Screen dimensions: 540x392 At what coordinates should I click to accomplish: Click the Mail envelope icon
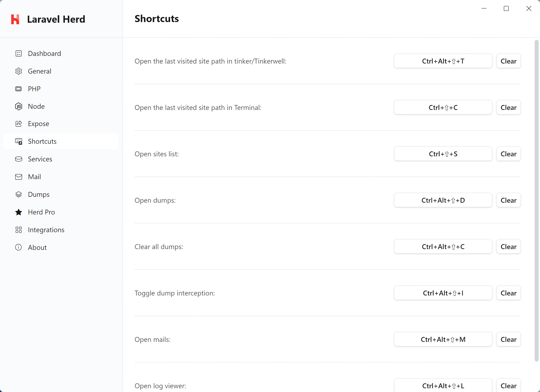(19, 176)
